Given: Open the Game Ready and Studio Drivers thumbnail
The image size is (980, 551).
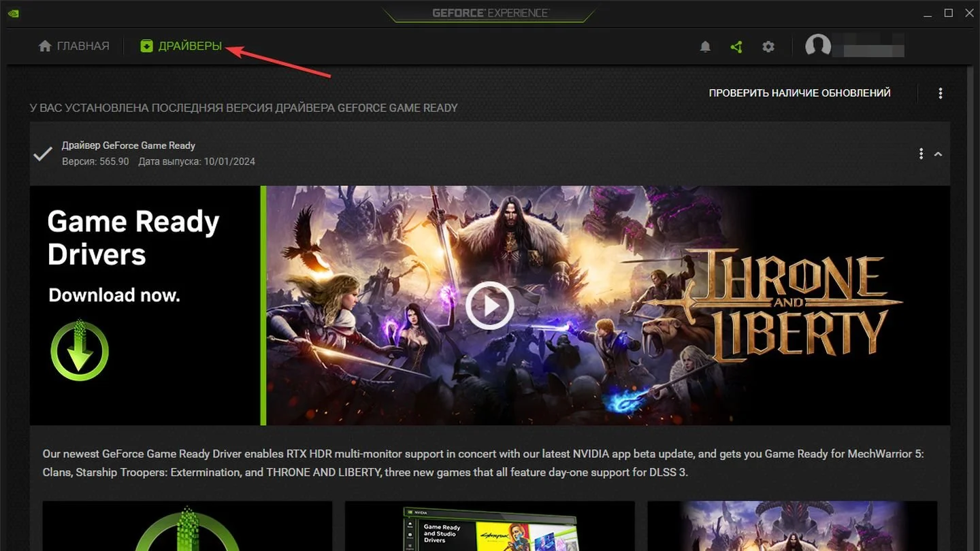Looking at the screenshot, I should [x=490, y=526].
